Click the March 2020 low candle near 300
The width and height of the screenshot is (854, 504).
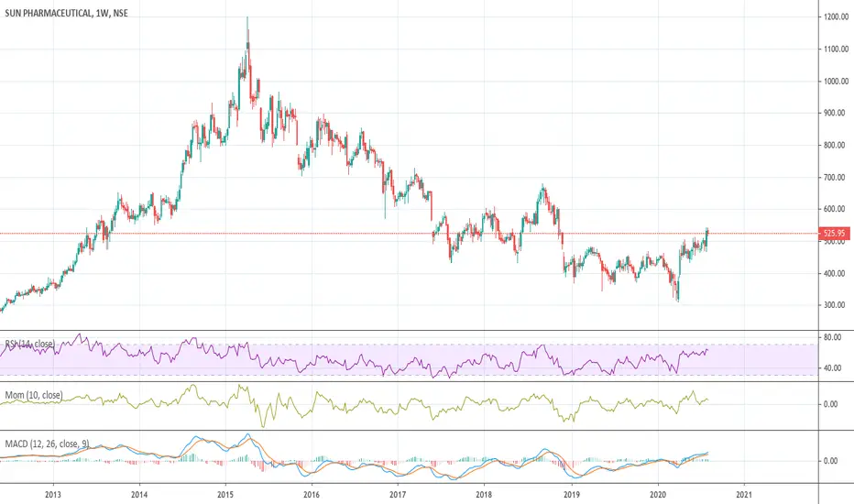678,289
